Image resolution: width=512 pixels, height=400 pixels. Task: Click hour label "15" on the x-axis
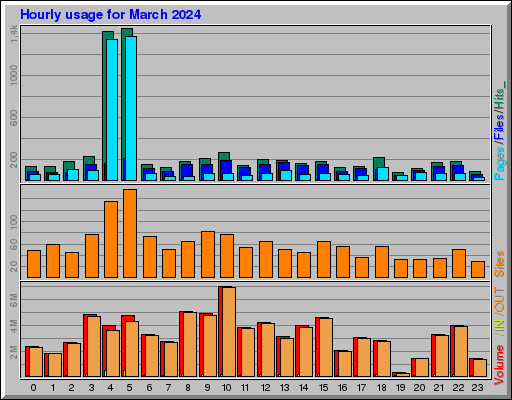323,388
